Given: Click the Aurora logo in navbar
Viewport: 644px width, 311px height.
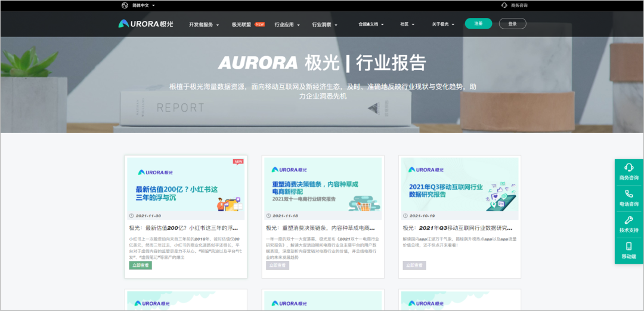Looking at the screenshot, I should (x=146, y=24).
